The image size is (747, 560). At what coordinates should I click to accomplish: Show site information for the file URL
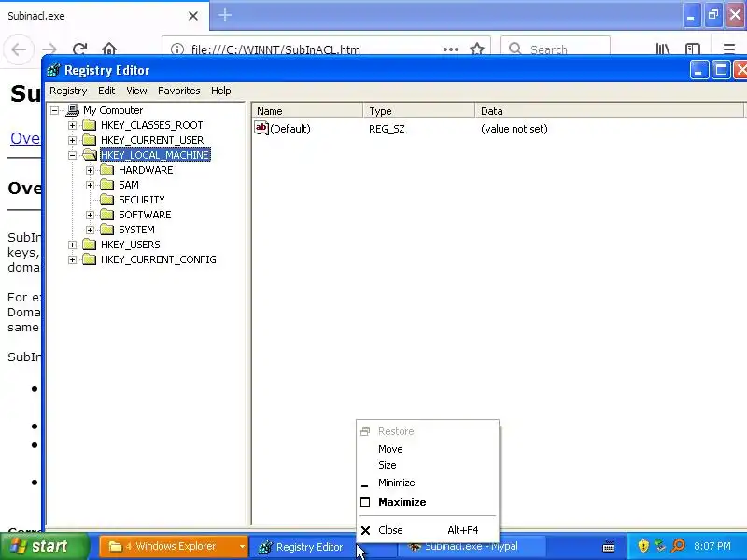point(177,49)
